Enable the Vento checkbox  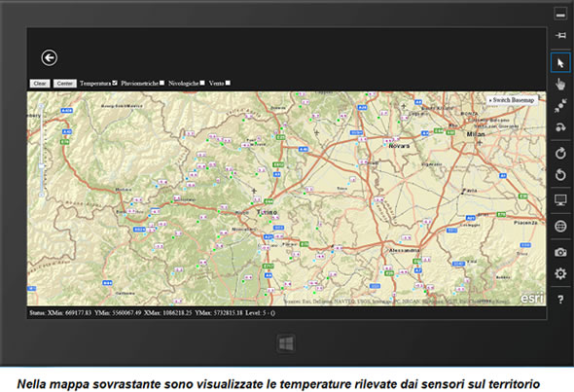coord(228,83)
